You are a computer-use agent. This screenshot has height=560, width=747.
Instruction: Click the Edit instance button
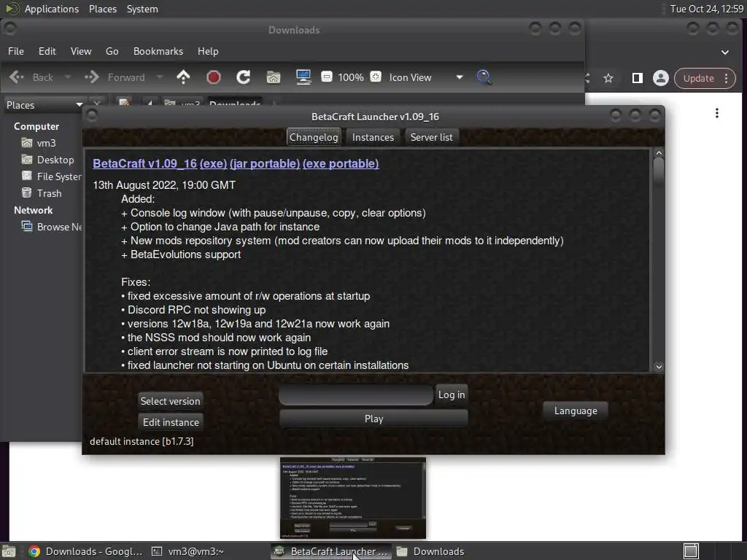(x=171, y=422)
